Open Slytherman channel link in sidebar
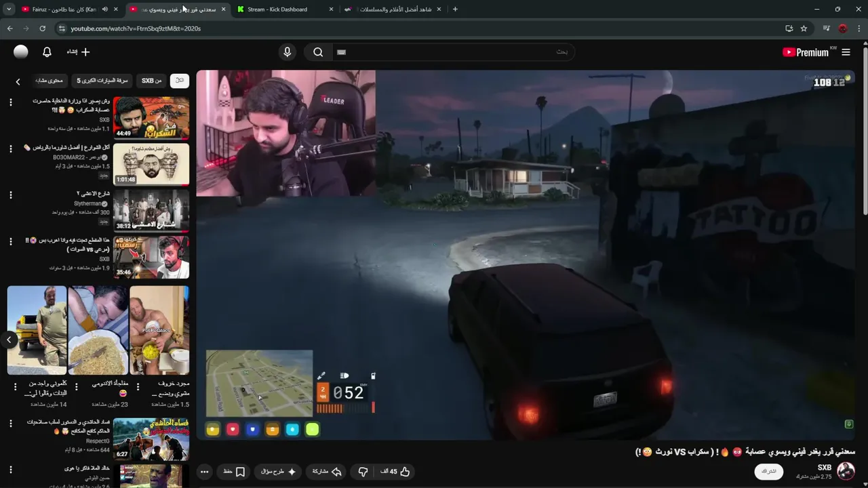Screen dimensions: 868x488 click(x=92, y=203)
